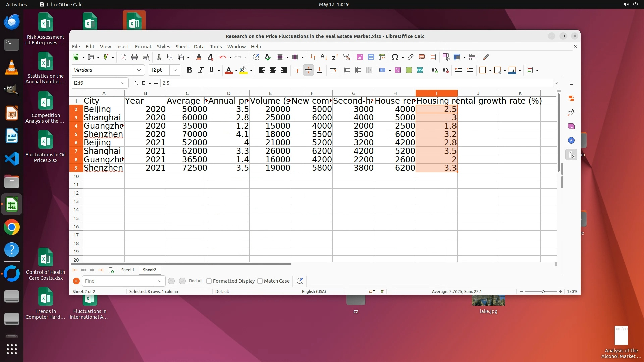Click the Clone Formatting paintbrush icon

click(x=198, y=57)
